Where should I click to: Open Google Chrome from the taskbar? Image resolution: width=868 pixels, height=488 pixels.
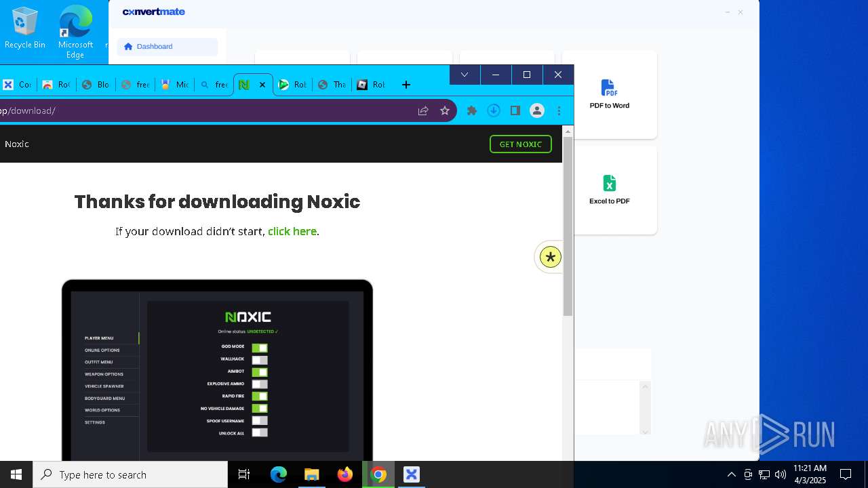pos(378,474)
